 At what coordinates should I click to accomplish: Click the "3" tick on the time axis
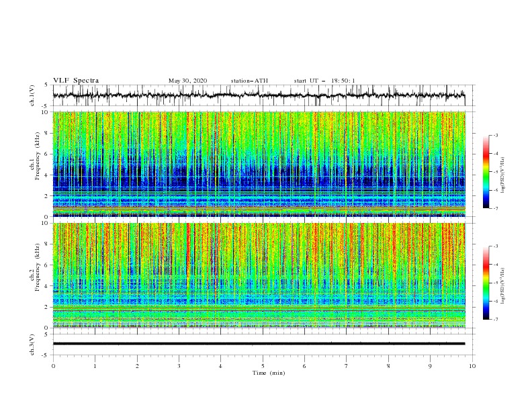tap(179, 366)
